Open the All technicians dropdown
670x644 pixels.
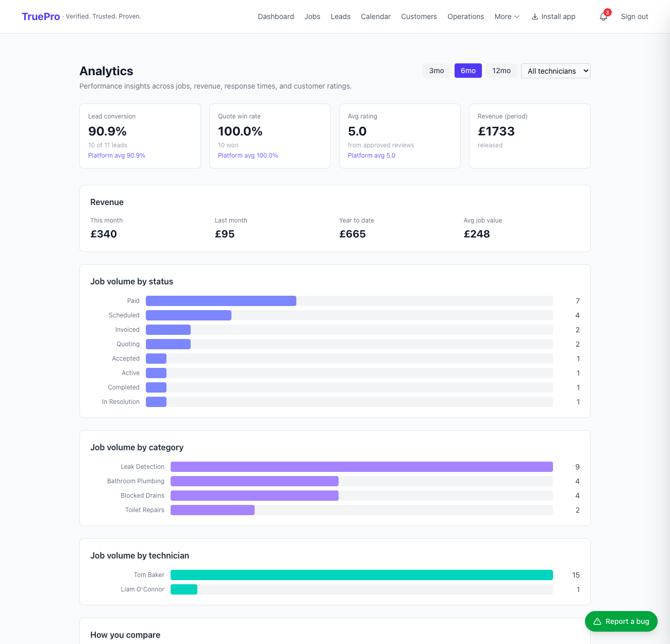point(556,71)
